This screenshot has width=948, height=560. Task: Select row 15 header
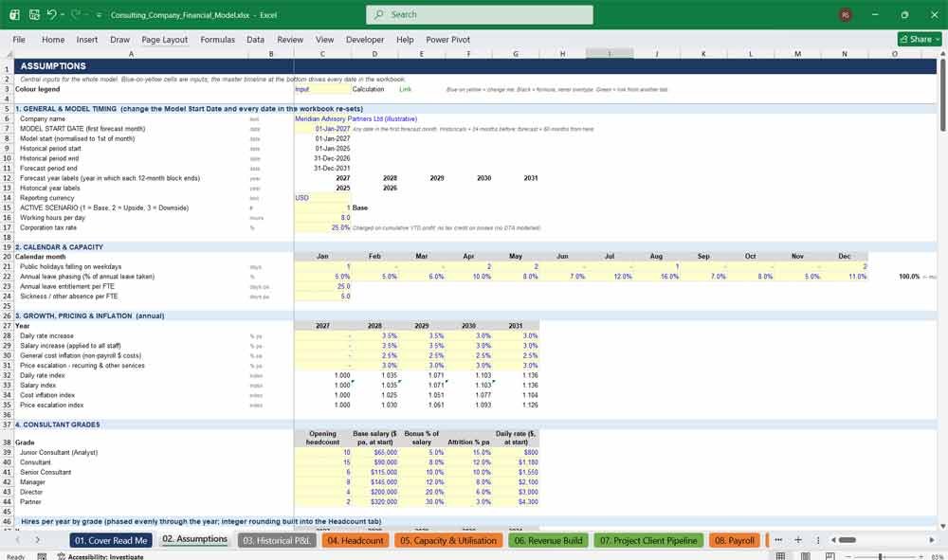point(7,208)
